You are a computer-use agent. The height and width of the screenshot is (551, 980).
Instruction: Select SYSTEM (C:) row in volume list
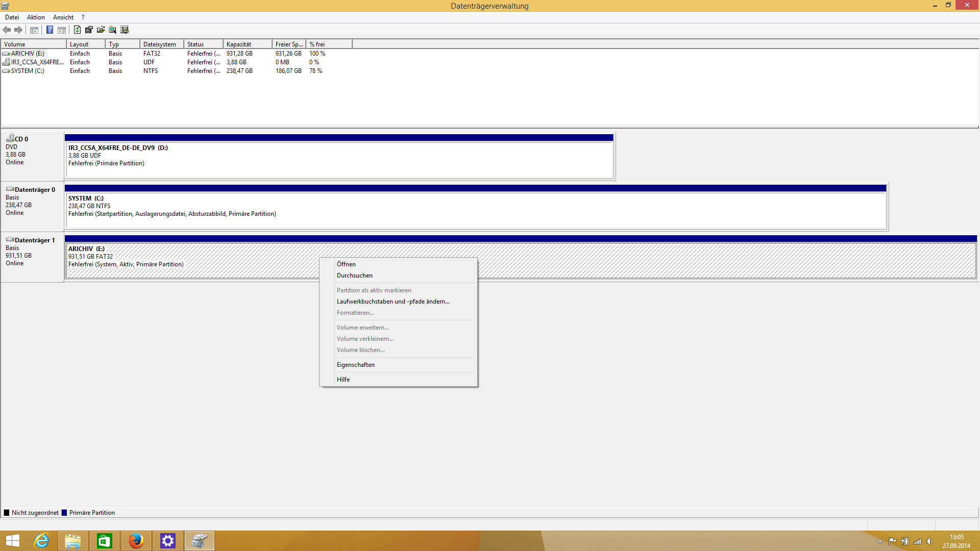[28, 71]
